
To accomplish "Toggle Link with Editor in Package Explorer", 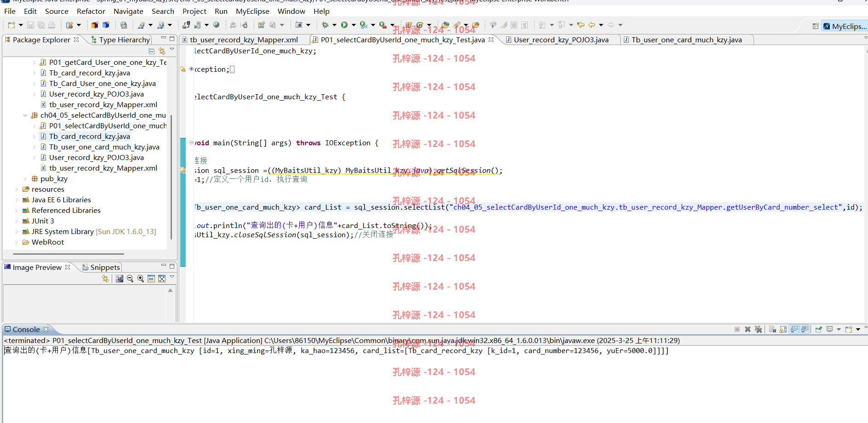I will pyautogui.click(x=162, y=51).
